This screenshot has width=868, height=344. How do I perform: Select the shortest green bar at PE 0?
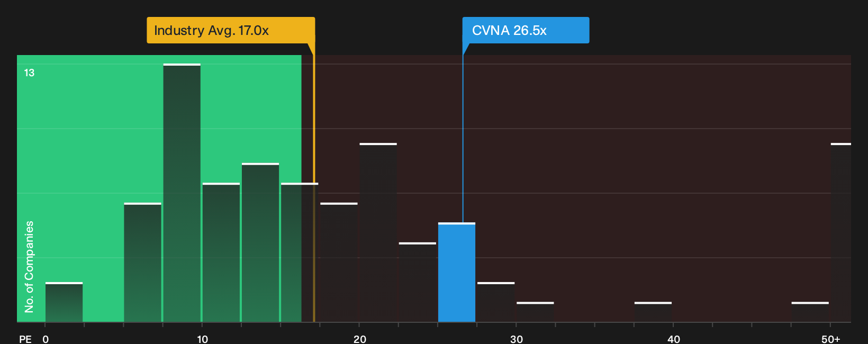(64, 302)
